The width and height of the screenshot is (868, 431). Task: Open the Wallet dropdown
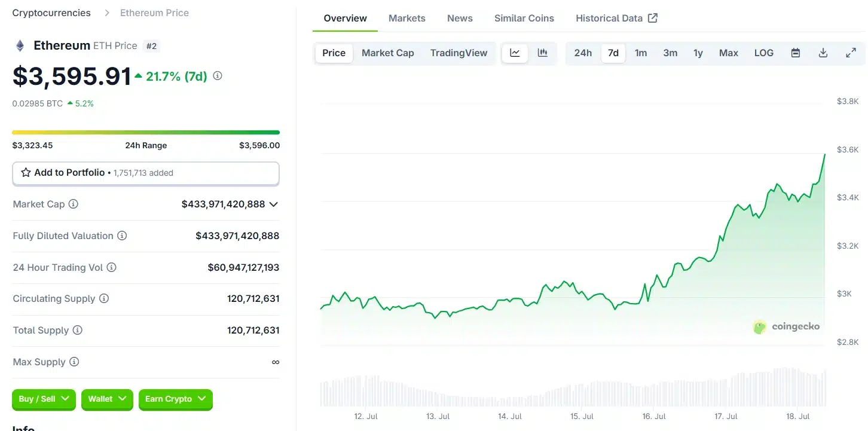[107, 399]
